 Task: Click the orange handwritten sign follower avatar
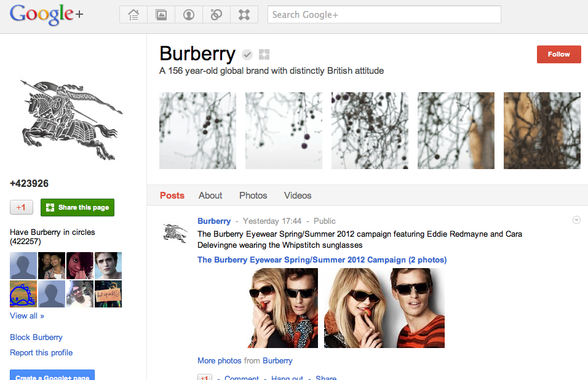click(108, 294)
